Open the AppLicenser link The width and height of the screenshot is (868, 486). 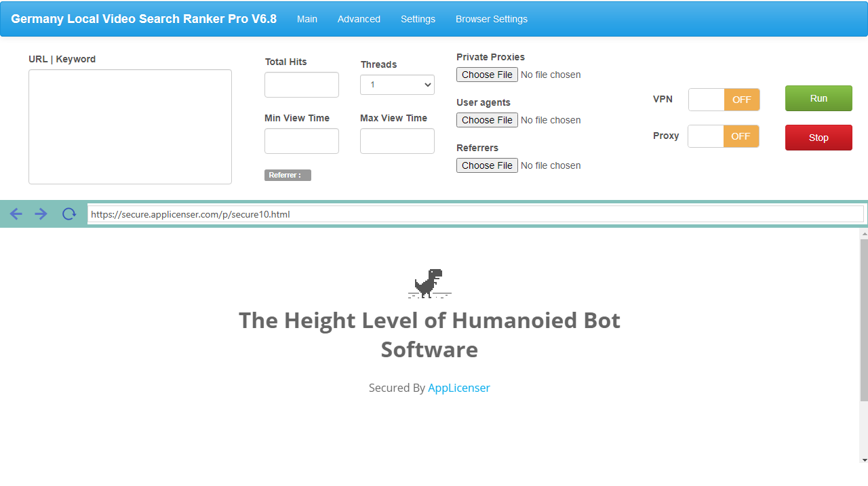point(459,388)
